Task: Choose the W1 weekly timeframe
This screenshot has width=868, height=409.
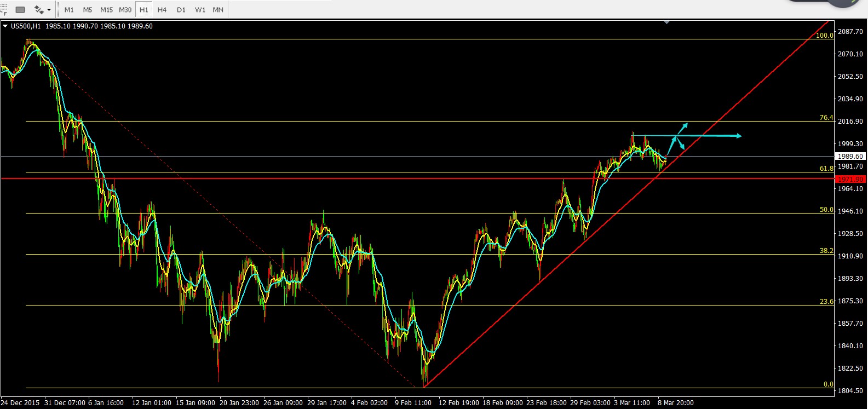Action: point(200,10)
